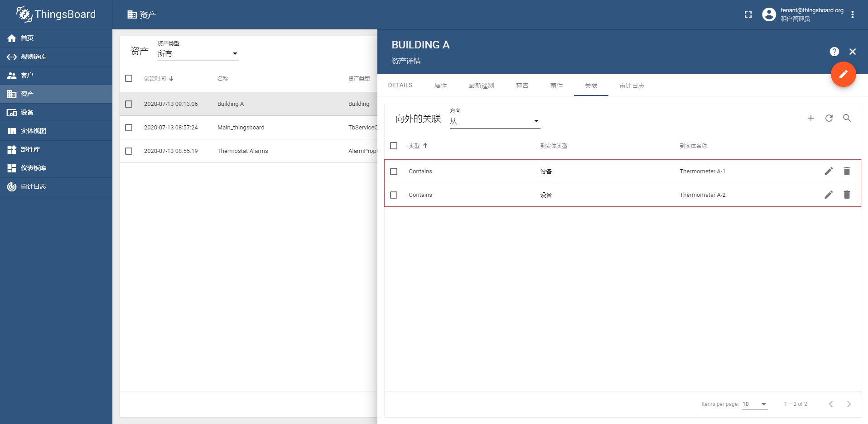Refresh the relations list
This screenshot has height=424, width=868.
coord(829,118)
